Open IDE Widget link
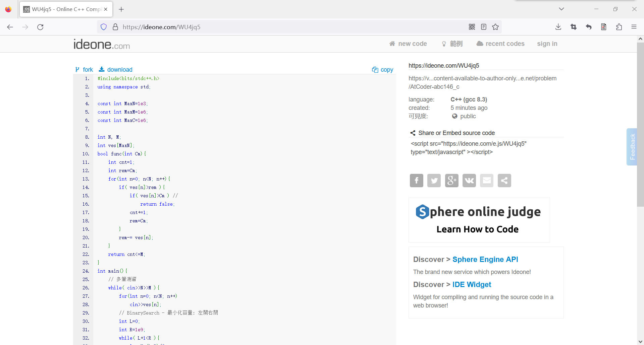The width and height of the screenshot is (644, 345). point(472,285)
